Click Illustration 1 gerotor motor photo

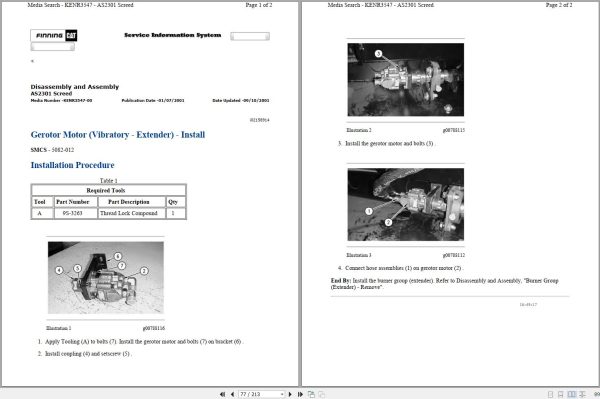[x=106, y=278]
